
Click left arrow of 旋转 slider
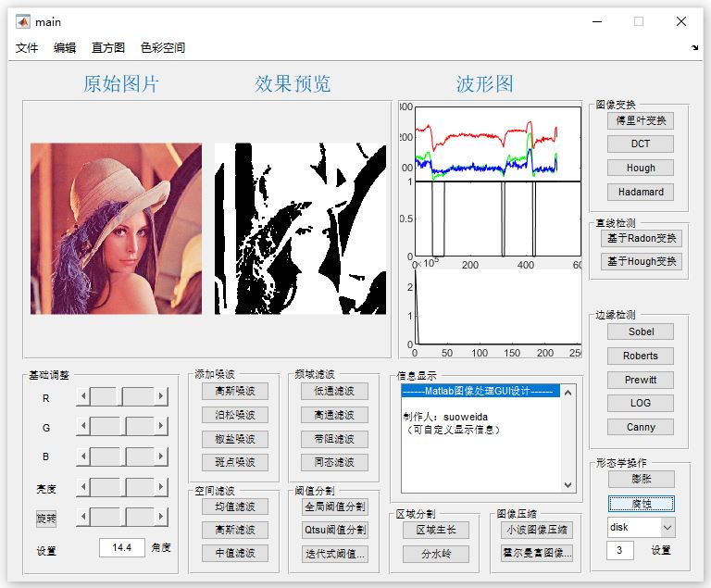point(83,517)
